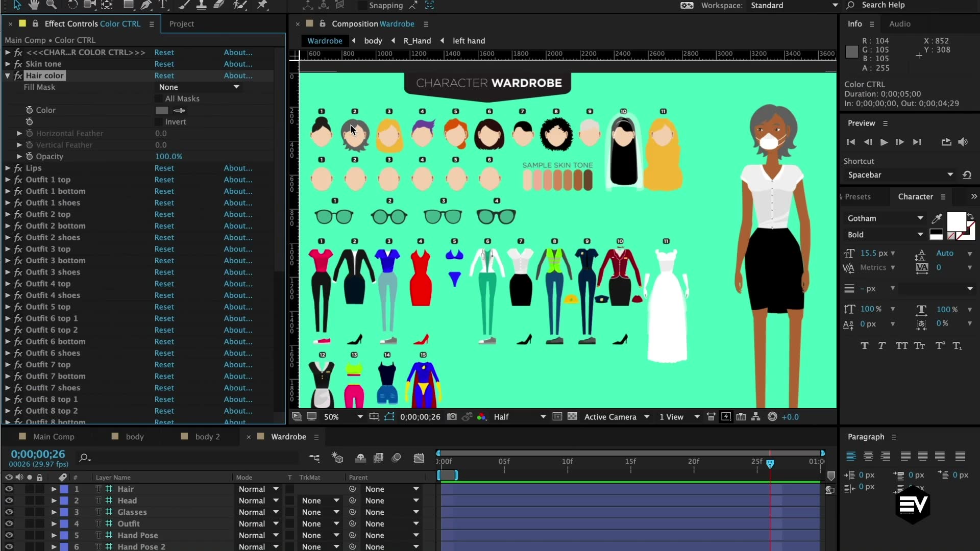Open the body 2 timeline tab
The image size is (980, 551).
207,437
